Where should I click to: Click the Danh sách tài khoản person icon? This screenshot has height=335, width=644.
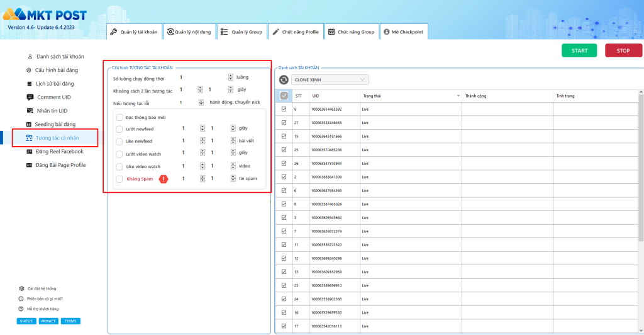pyautogui.click(x=30, y=57)
